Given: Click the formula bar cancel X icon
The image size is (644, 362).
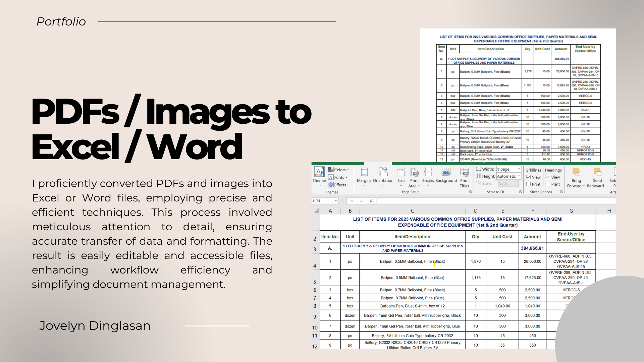Looking at the screenshot, I should (x=352, y=201).
